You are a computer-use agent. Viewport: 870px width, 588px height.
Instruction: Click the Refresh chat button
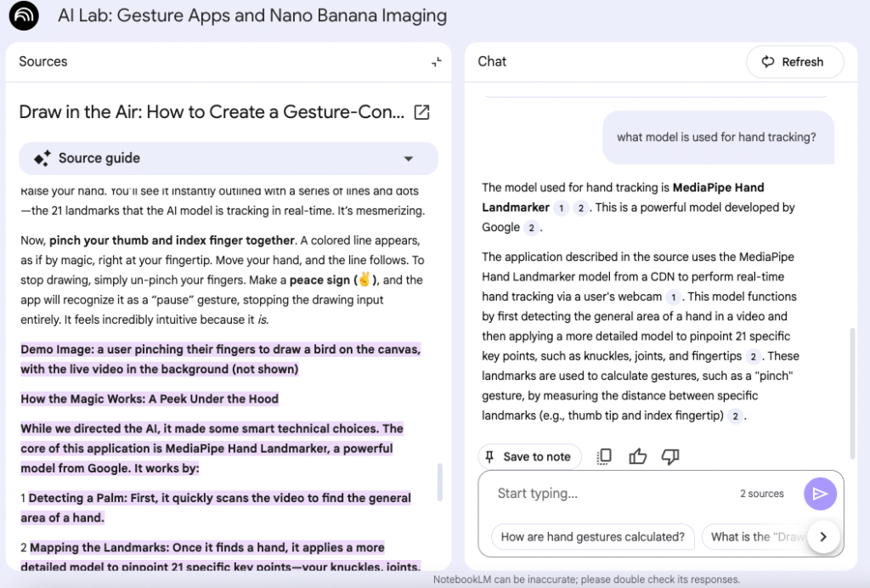point(794,62)
